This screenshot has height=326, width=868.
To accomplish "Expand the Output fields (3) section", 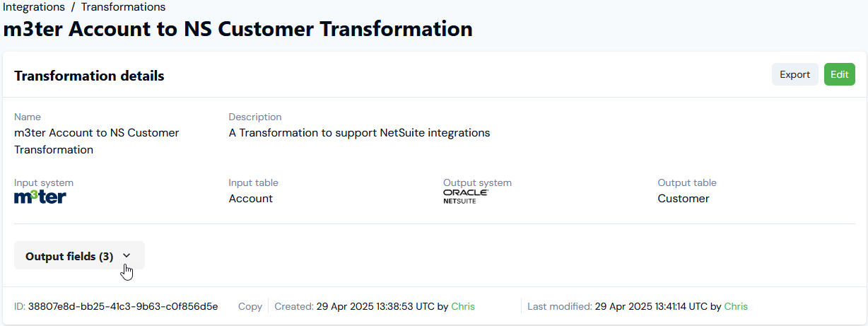I will point(79,255).
